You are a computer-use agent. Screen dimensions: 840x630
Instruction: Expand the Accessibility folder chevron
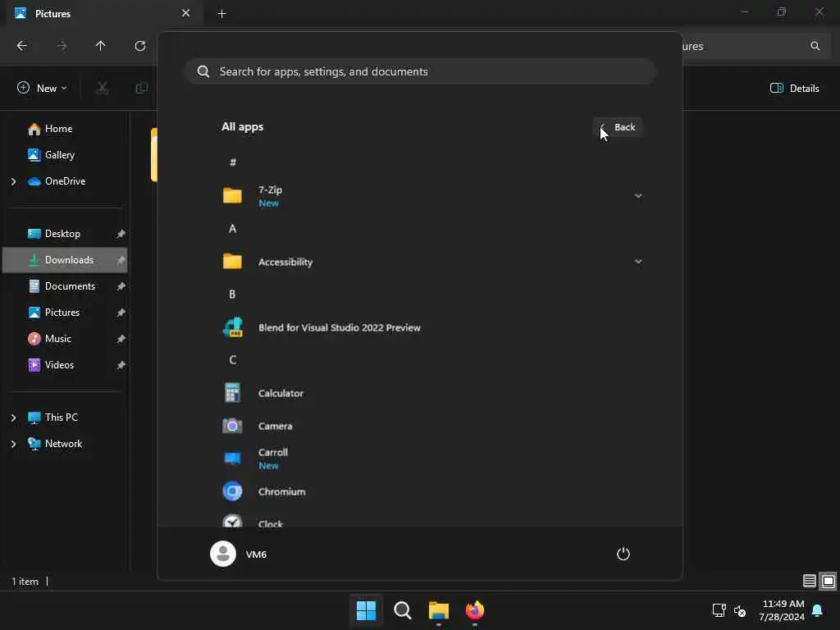(x=638, y=262)
